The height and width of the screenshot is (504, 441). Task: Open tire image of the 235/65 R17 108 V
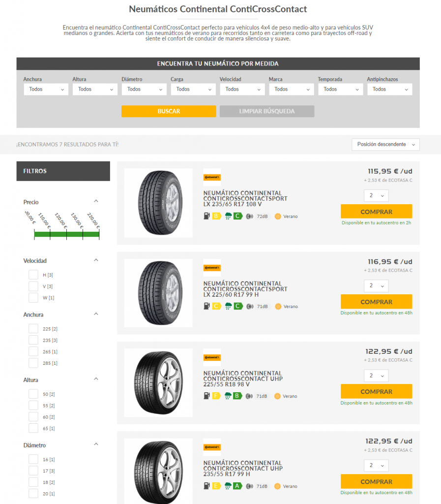[x=158, y=203]
